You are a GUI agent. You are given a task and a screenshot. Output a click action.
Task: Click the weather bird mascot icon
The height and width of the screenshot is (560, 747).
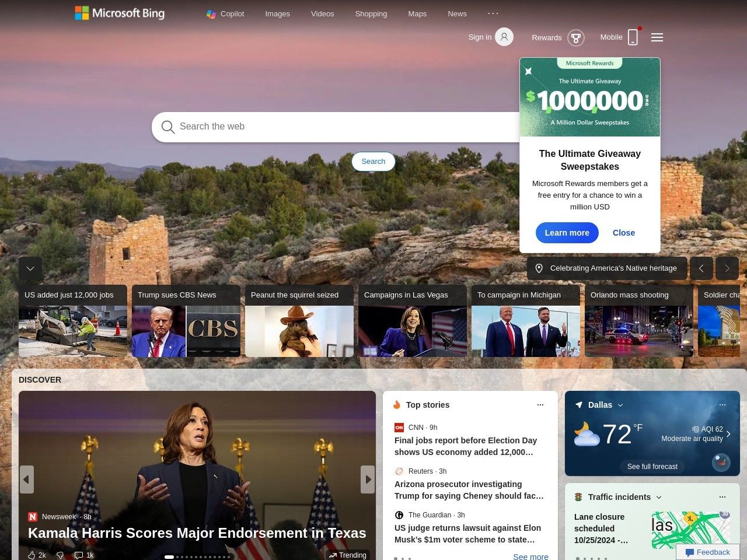721,463
